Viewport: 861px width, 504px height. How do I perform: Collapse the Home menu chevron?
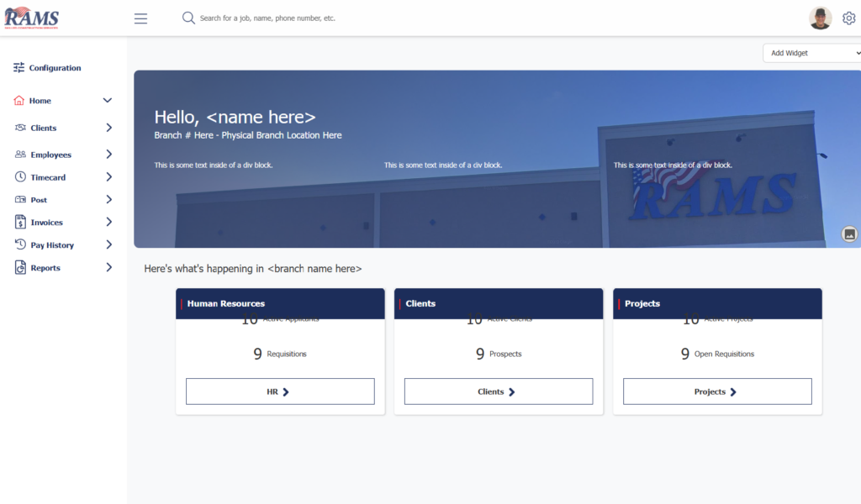pyautogui.click(x=108, y=101)
